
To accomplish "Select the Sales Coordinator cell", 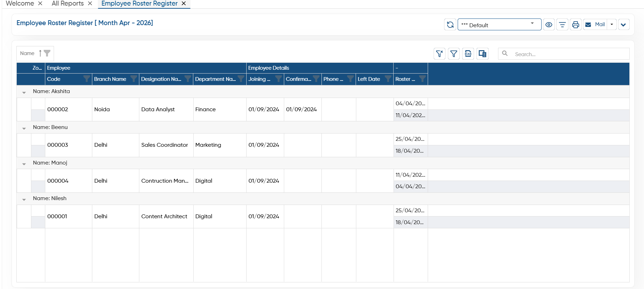I will pos(166,145).
